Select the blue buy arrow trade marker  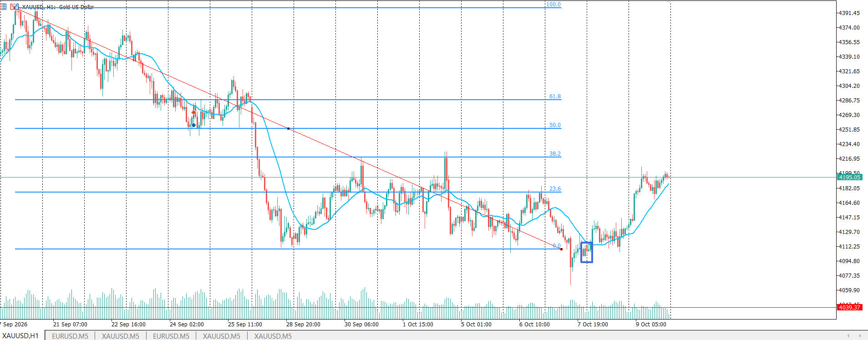click(x=193, y=125)
